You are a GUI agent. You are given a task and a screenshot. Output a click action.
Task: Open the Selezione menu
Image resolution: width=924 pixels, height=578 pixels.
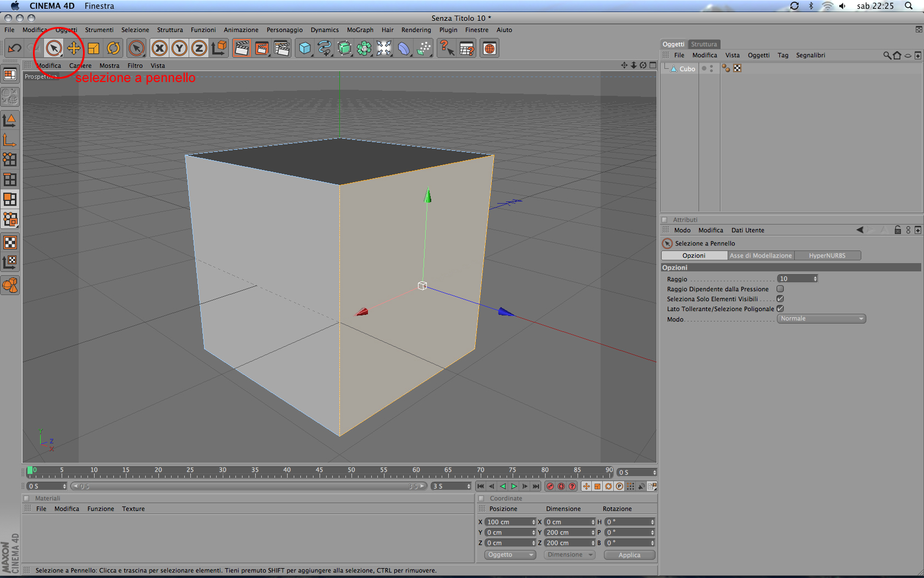(135, 30)
